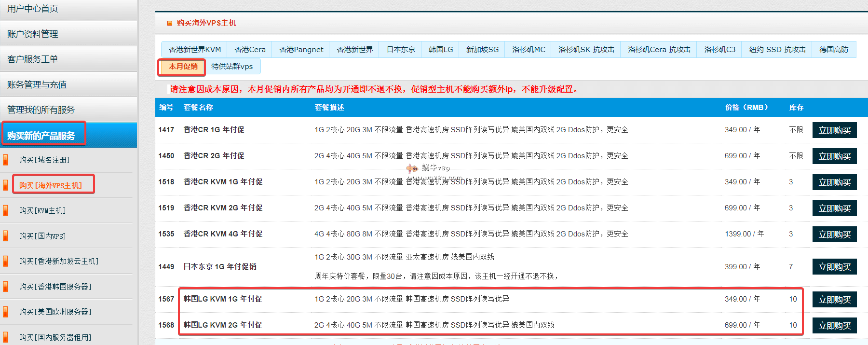Click the orange icon beside 购买[香港韩国服务器]
868x345 pixels.
[6, 287]
